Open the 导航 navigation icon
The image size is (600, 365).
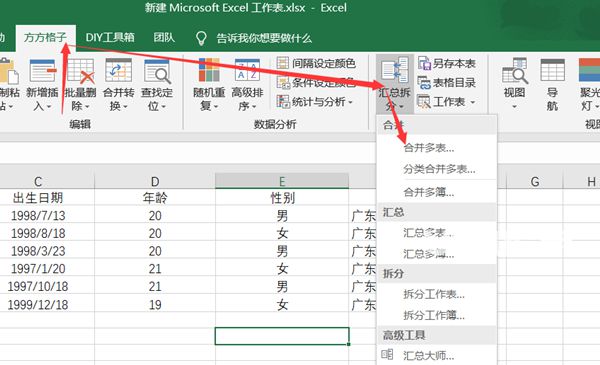552,85
